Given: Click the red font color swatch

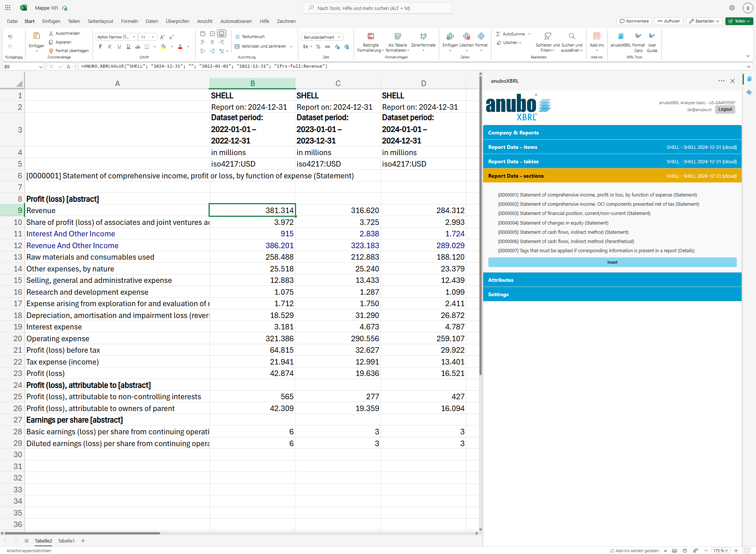Looking at the screenshot, I should pos(180,47).
